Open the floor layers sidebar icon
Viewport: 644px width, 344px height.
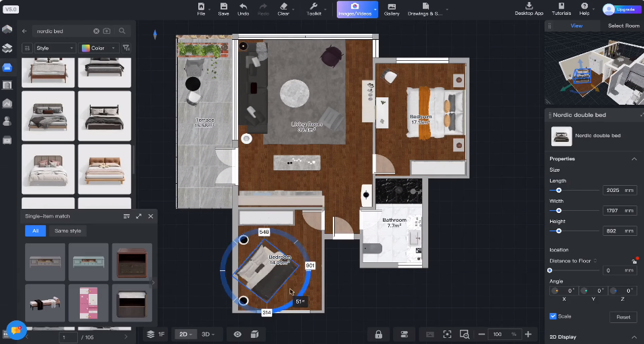point(7,48)
